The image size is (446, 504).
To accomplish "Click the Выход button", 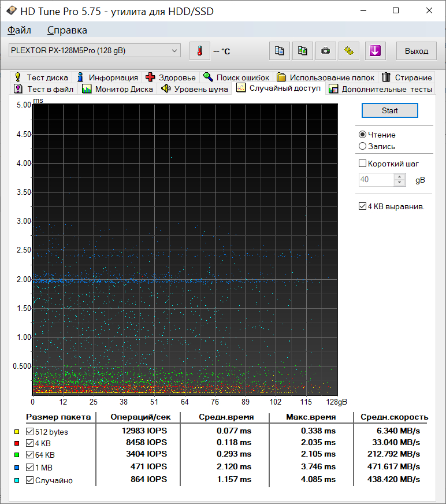I will pos(417,51).
